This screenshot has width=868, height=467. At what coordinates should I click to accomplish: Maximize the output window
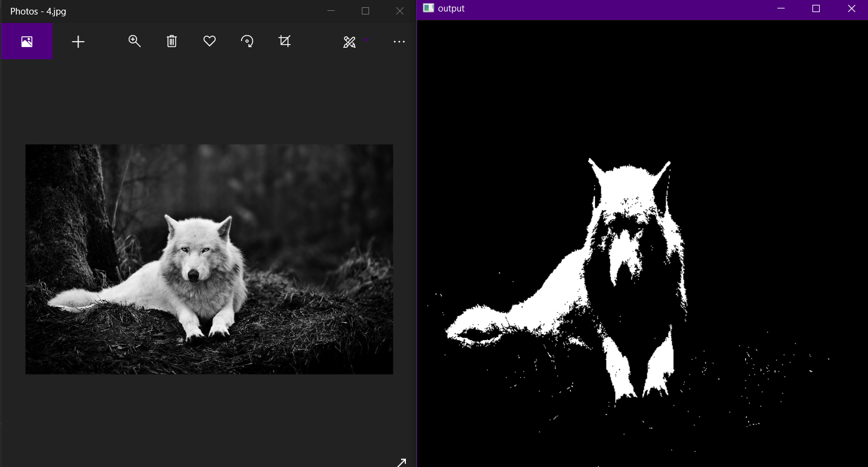click(x=816, y=8)
